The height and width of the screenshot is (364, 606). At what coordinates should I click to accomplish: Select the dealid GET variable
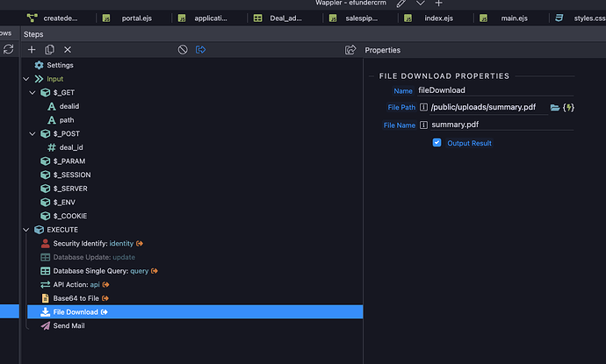(x=69, y=106)
